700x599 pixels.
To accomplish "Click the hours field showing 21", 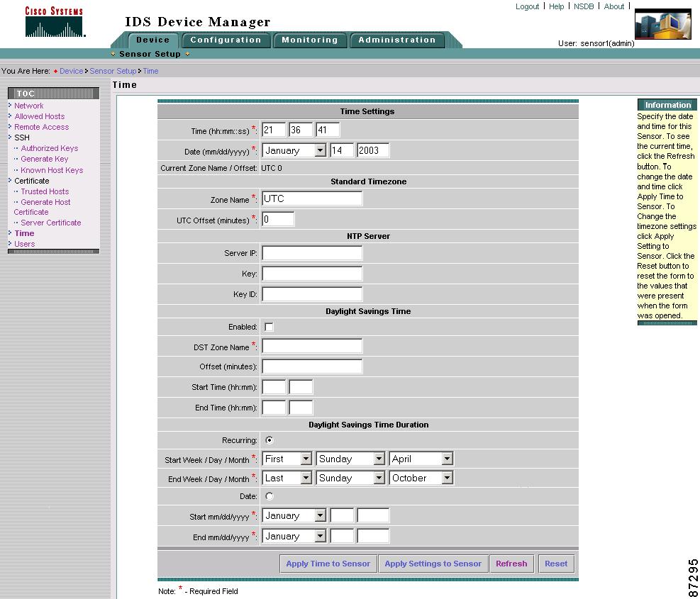I will [274, 130].
